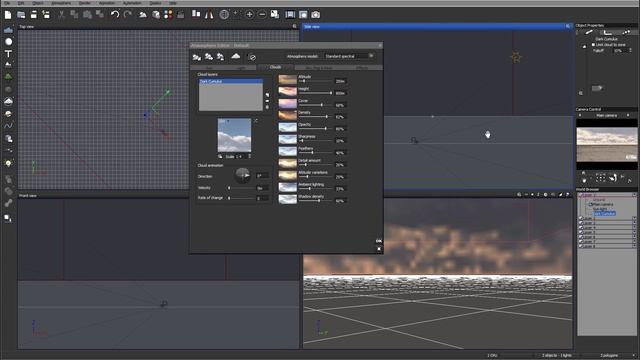Toggle Layer 5 visibility checkbox
This screenshot has height=360, width=640.
[581, 232]
